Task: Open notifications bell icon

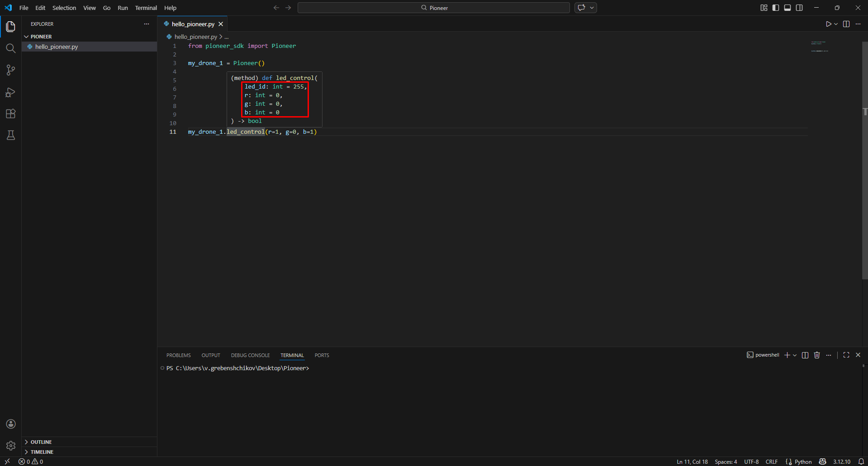Action: 861,461
